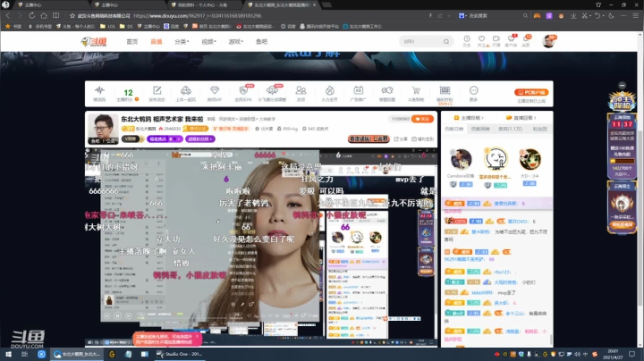This screenshot has width=644, height=361.
Task: Open the AD promotion icon
Action: pyautogui.click(x=358, y=90)
